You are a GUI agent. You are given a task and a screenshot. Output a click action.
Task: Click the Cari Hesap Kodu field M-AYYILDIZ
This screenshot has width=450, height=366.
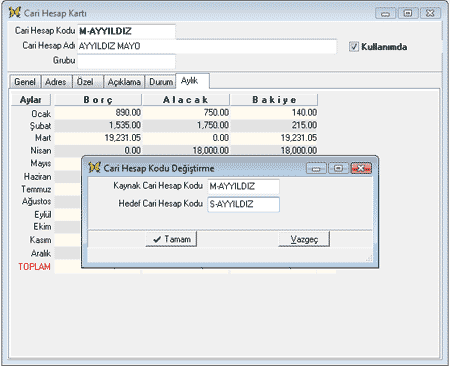click(126, 31)
